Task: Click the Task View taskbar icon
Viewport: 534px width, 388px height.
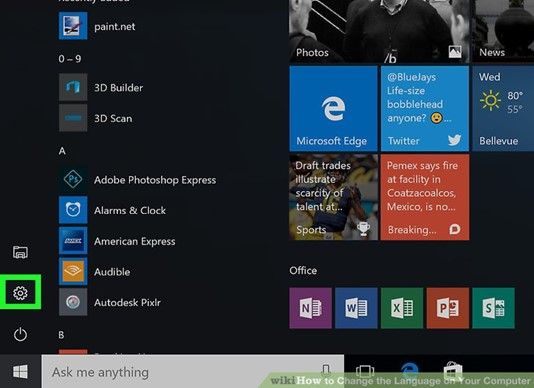Action: click(x=365, y=371)
